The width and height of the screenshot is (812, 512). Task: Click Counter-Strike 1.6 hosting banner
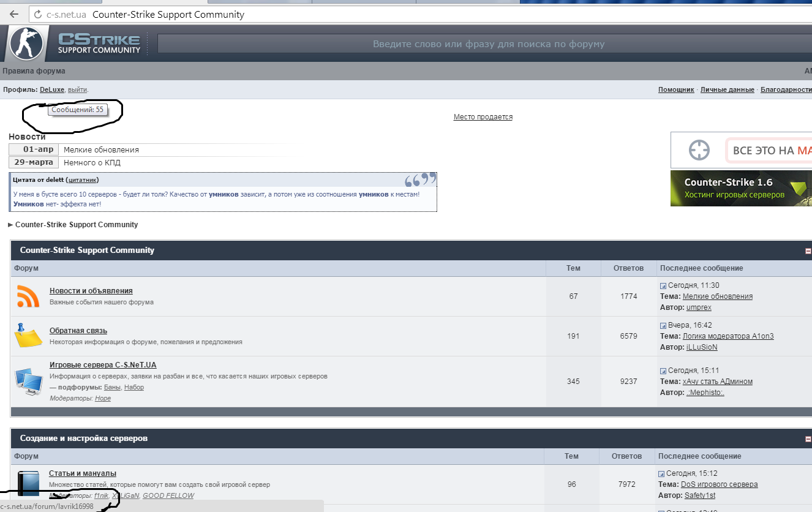[741, 188]
